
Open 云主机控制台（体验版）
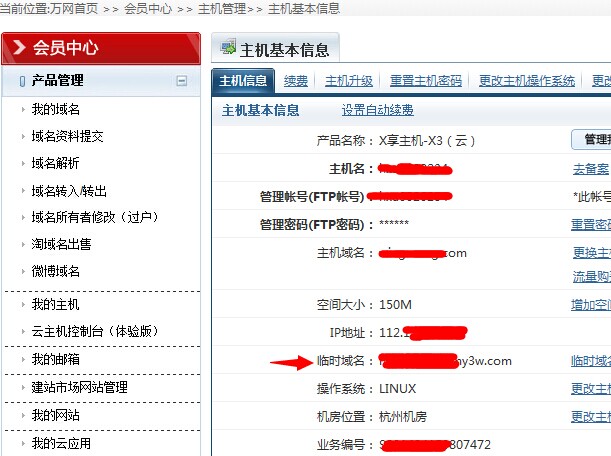pos(95,331)
